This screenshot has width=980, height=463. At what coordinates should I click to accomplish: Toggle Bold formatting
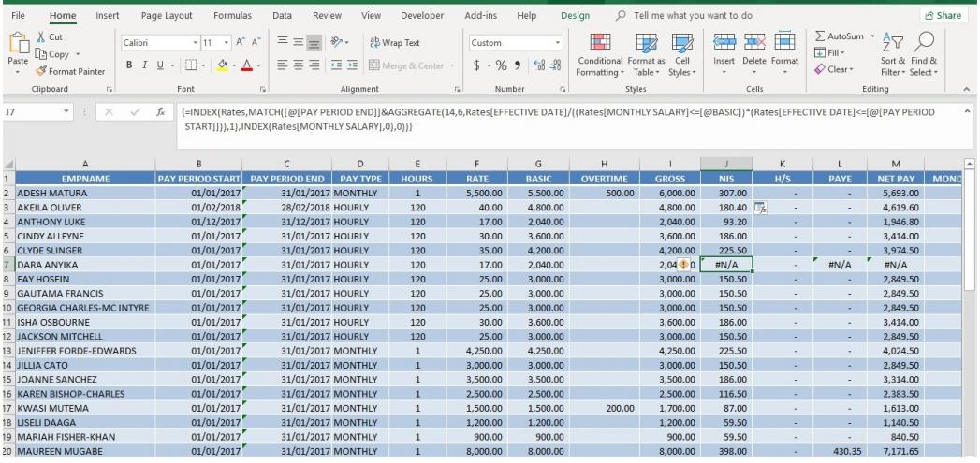tap(130, 67)
